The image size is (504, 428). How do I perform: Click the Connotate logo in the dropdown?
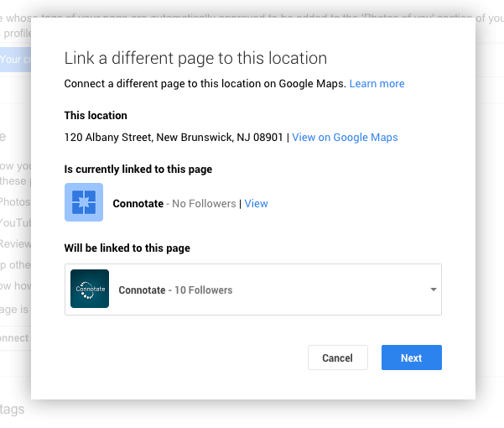90,290
